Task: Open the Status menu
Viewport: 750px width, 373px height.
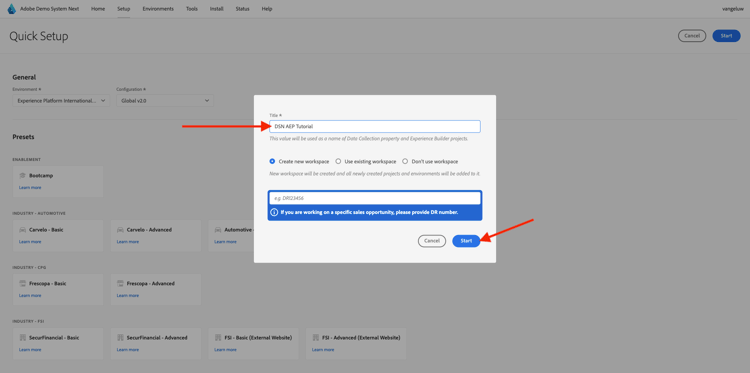Action: click(242, 9)
